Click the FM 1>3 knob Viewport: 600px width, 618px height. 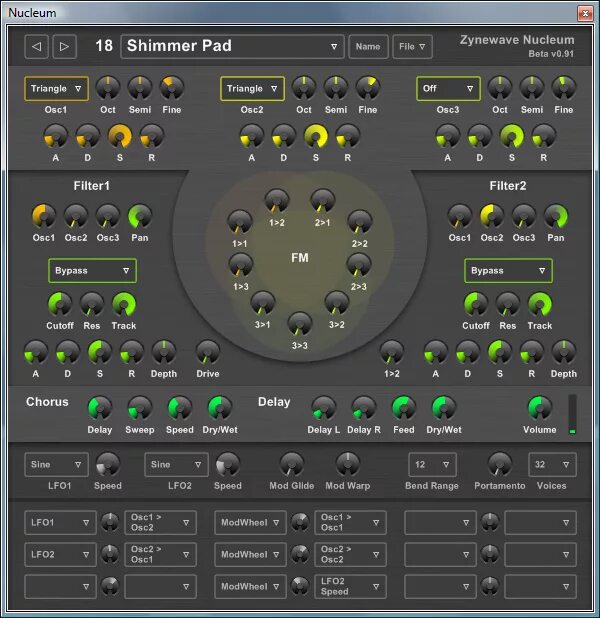point(240,264)
